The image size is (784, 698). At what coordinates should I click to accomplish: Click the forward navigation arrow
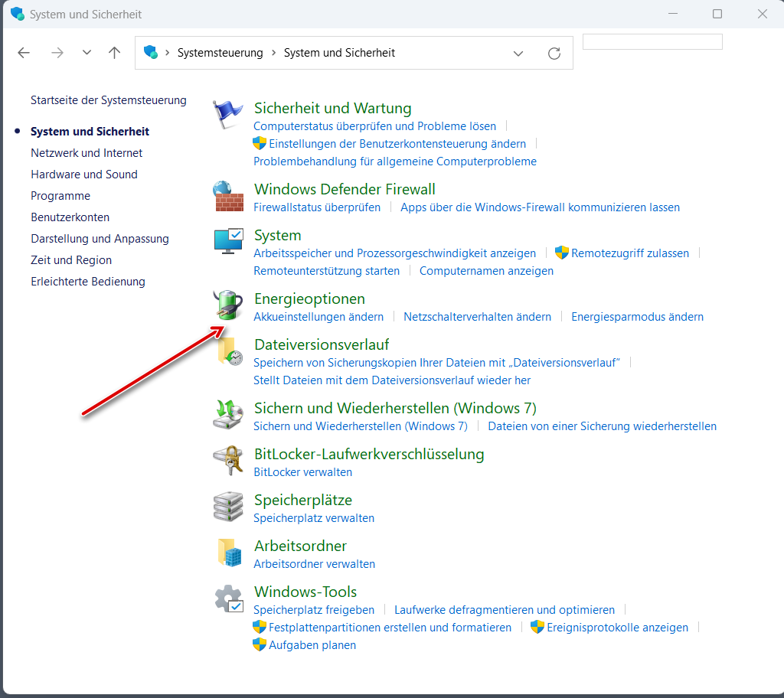[57, 53]
